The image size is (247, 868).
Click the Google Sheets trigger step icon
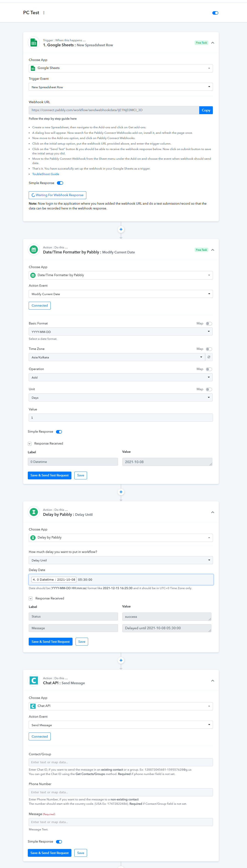pyautogui.click(x=34, y=42)
